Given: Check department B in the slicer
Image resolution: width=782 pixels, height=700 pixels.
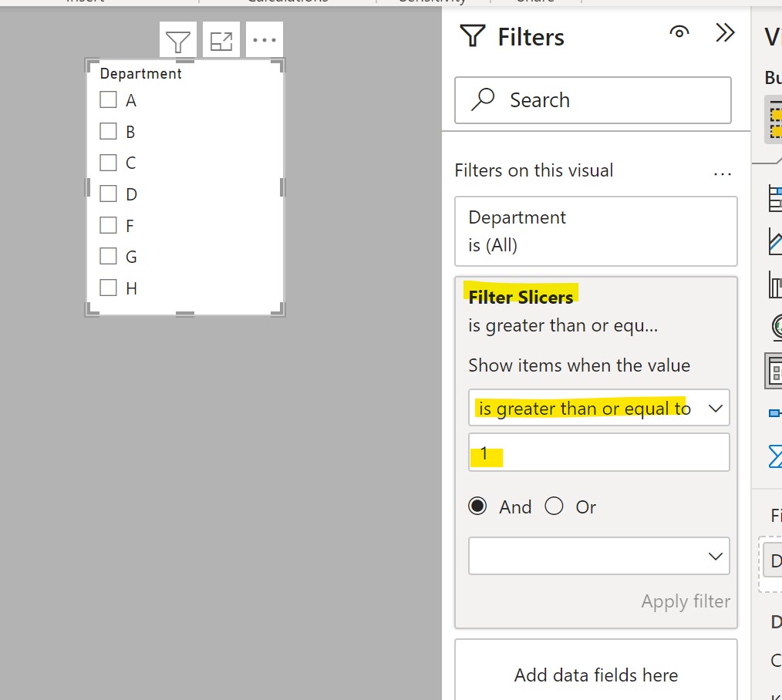Looking at the screenshot, I should [108, 131].
